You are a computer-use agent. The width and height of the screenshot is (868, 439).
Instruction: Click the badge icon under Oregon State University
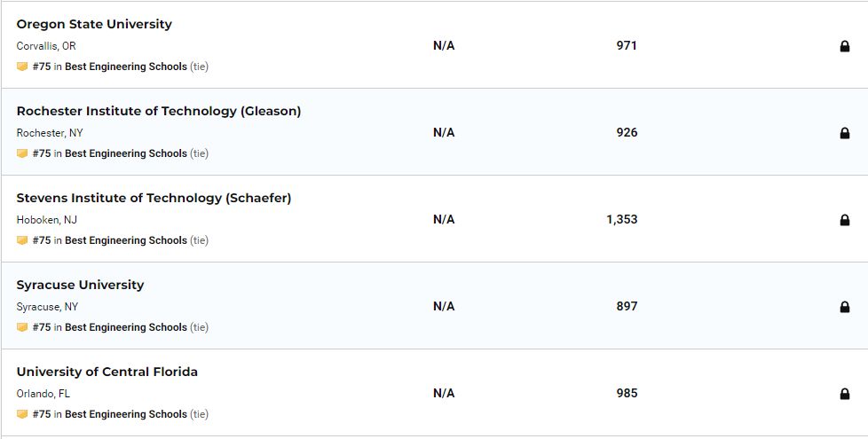22,67
